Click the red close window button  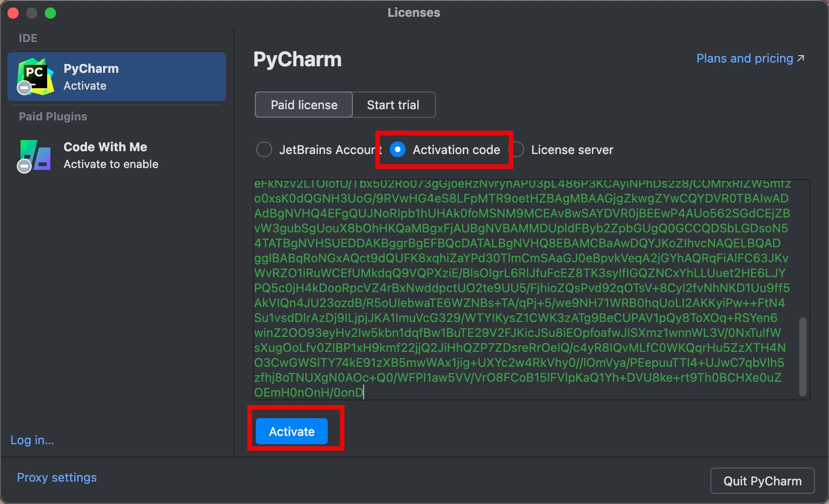(13, 13)
